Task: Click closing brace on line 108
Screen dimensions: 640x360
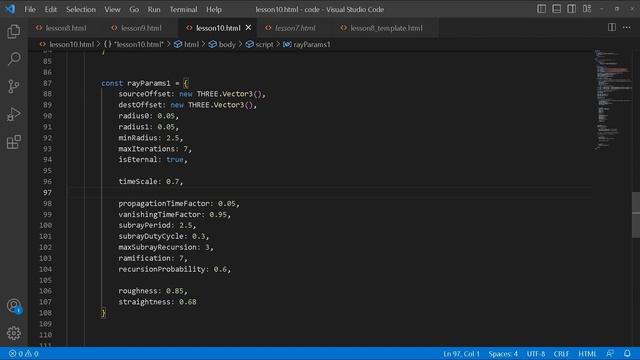Action: [x=103, y=313]
